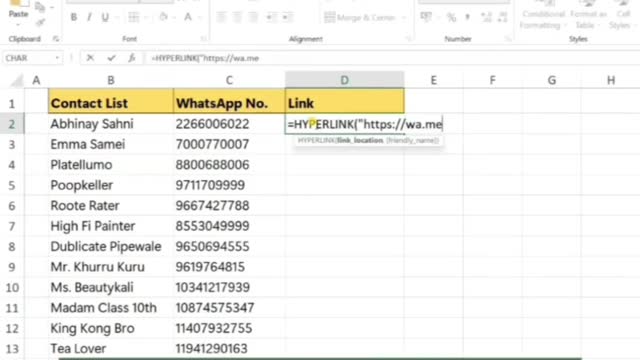This screenshot has width=640, height=360.
Task: Select column B header
Action: (111, 80)
